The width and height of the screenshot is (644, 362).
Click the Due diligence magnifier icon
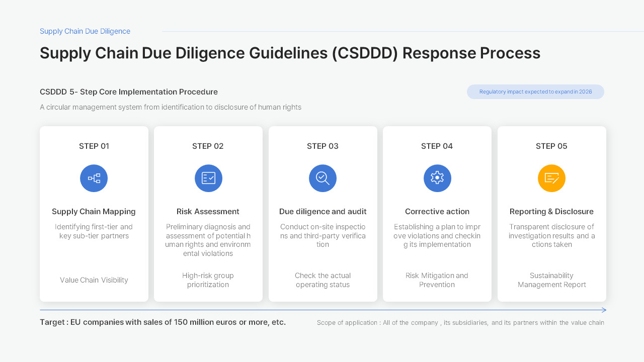(323, 178)
